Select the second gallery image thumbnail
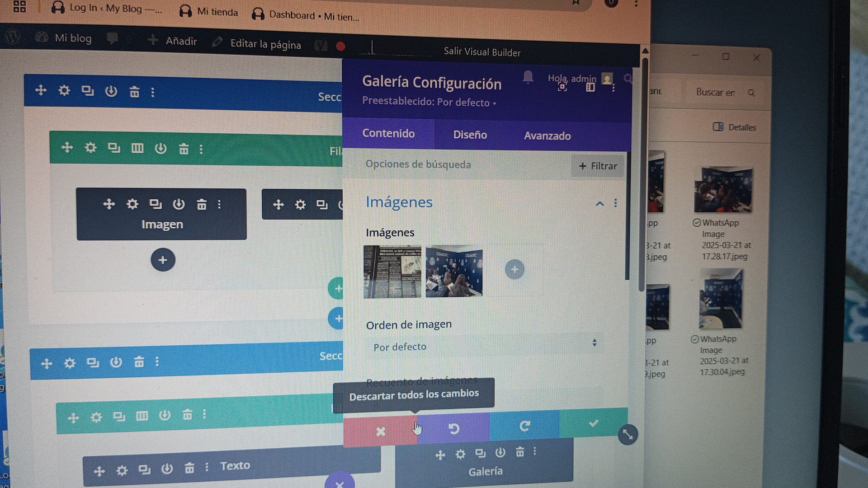The height and width of the screenshot is (488, 868). [454, 271]
